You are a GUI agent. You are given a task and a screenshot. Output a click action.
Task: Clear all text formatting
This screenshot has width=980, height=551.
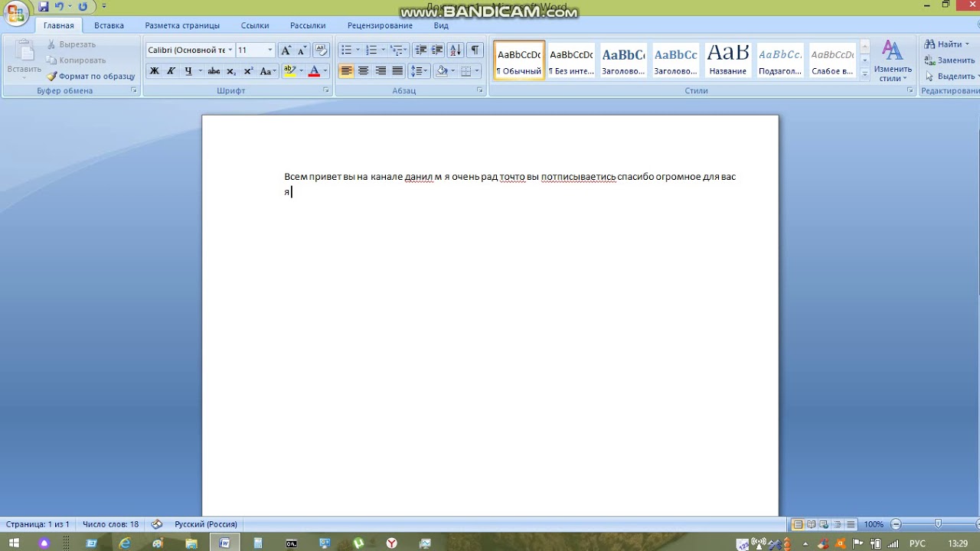click(322, 51)
